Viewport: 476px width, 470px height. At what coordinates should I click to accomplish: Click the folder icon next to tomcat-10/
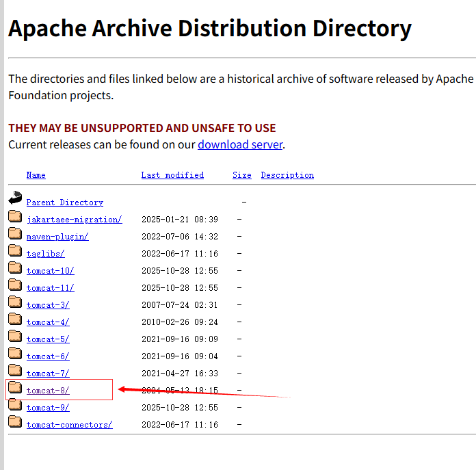pyautogui.click(x=15, y=267)
